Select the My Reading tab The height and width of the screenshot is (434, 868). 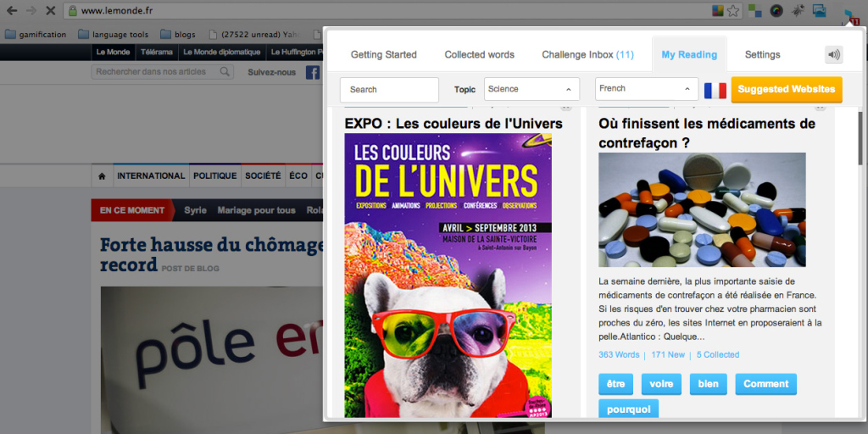click(x=689, y=55)
